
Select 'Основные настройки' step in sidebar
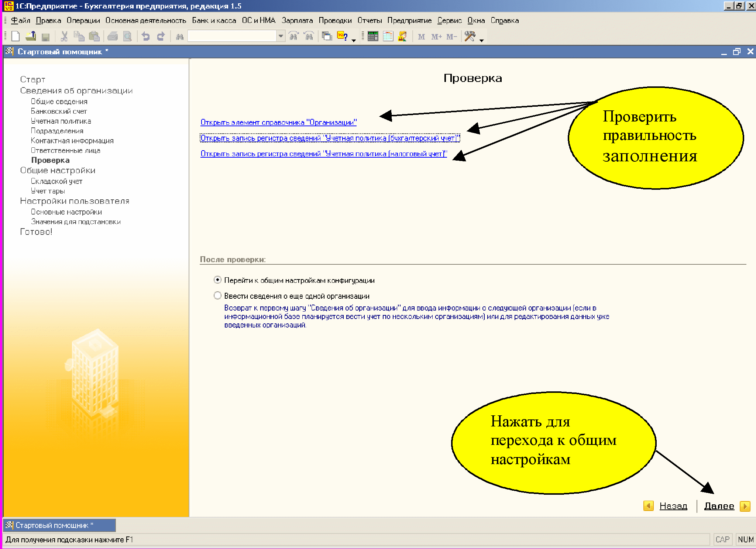(x=66, y=212)
